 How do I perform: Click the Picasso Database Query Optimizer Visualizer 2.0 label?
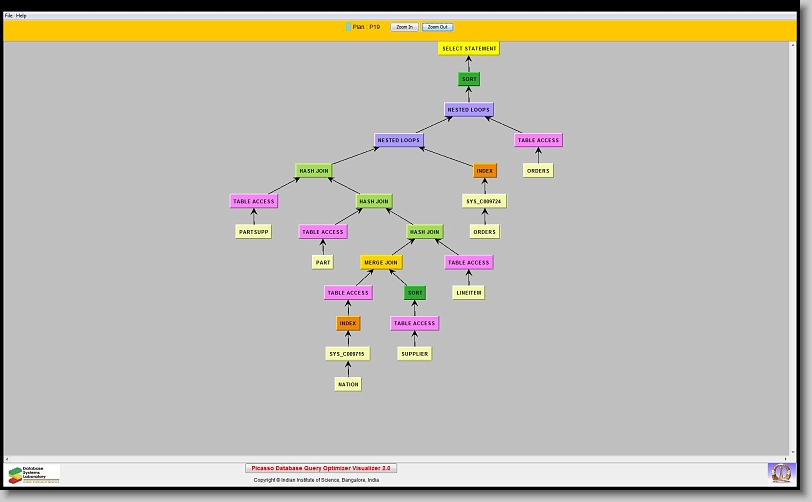click(x=321, y=468)
